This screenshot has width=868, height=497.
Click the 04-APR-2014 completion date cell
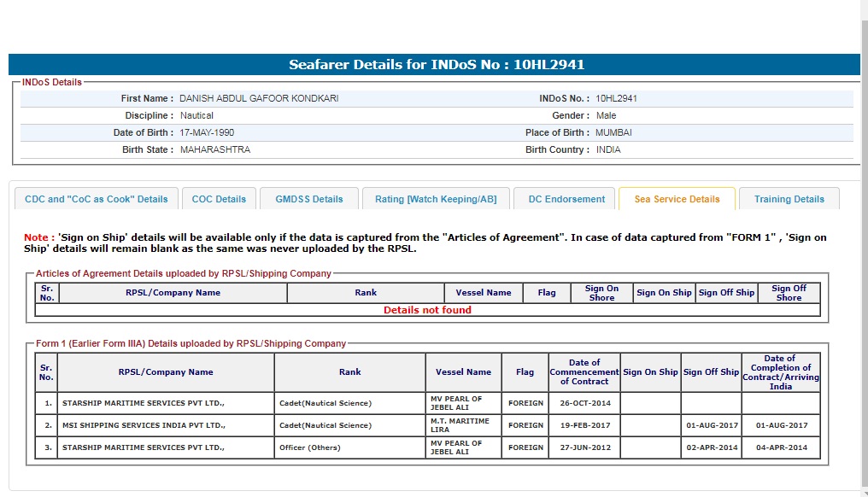coord(780,447)
